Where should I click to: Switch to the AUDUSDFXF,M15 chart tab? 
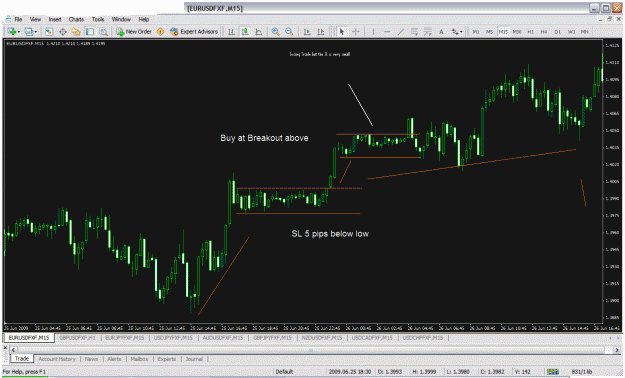223,338
